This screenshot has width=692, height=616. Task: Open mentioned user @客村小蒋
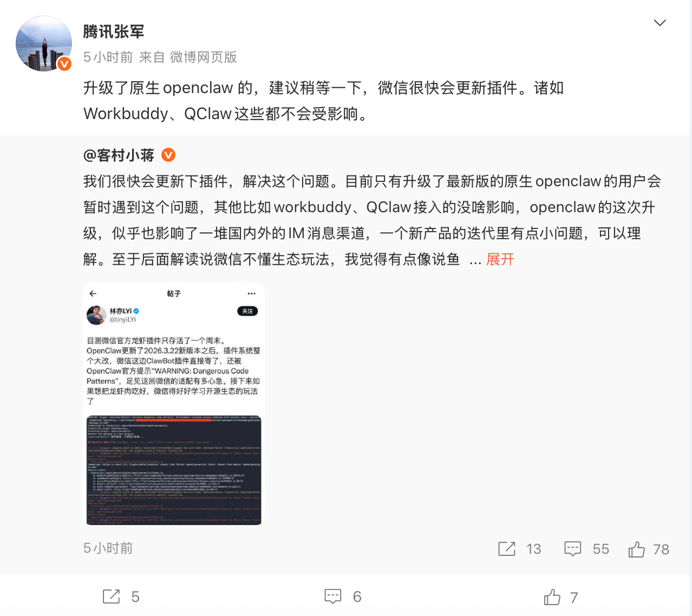coord(119,155)
